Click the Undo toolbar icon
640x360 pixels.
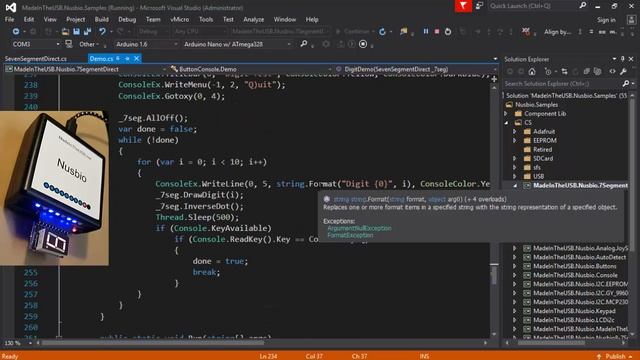coord(102,31)
